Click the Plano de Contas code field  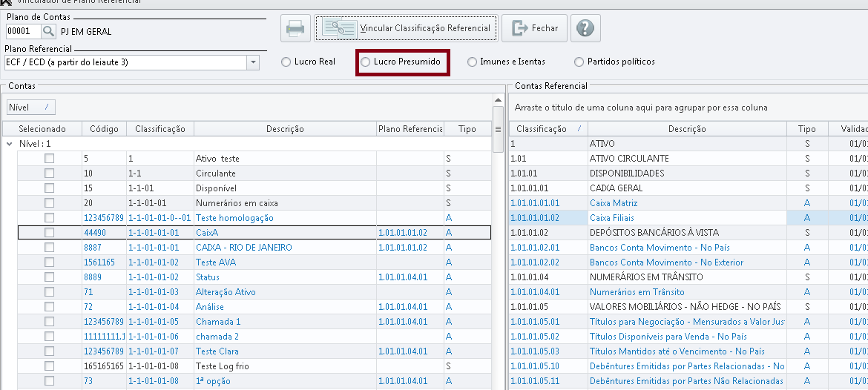tap(23, 32)
